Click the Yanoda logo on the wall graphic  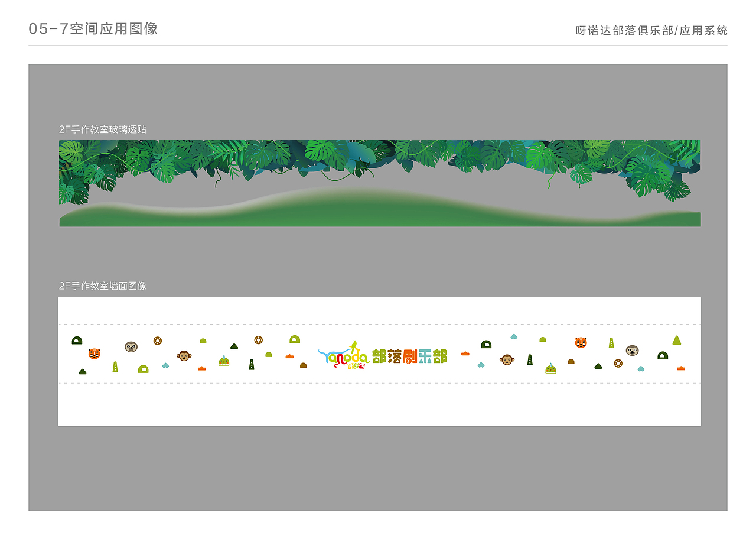tap(344, 355)
